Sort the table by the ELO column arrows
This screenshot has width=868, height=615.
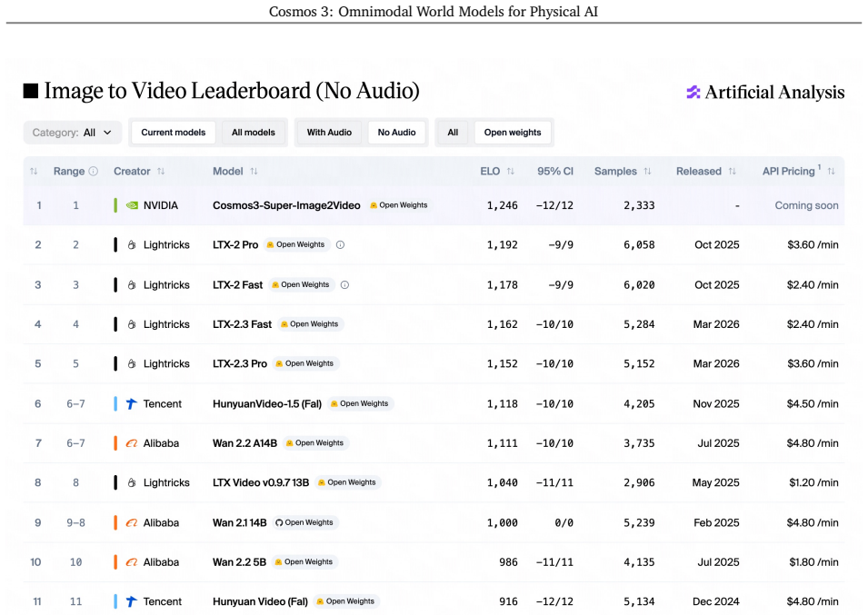pyautogui.click(x=511, y=171)
